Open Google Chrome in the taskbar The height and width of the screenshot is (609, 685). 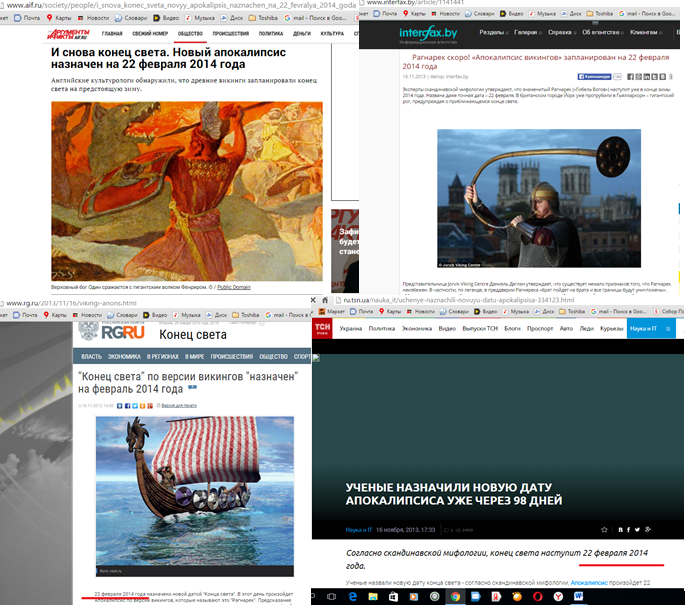pyautogui.click(x=455, y=596)
